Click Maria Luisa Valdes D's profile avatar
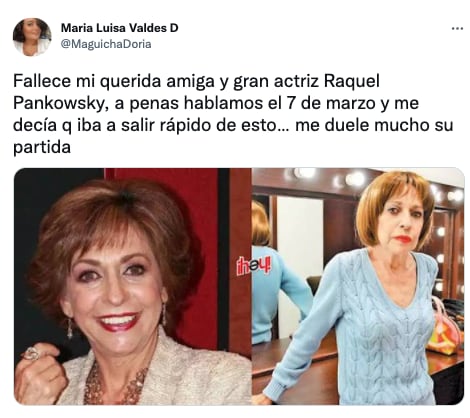 [x=32, y=37]
